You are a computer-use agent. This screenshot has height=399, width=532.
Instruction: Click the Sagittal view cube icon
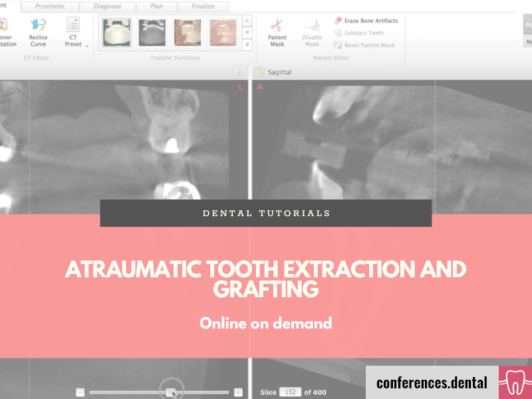point(259,71)
